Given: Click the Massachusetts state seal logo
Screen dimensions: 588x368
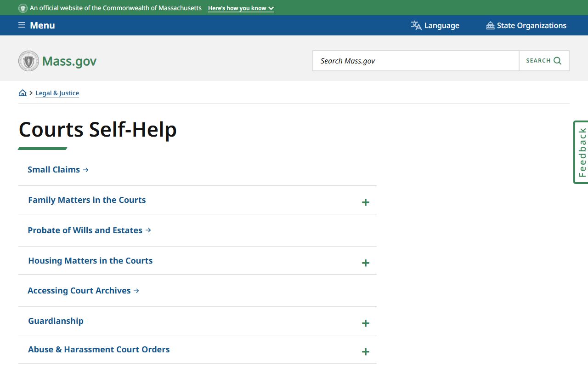Looking at the screenshot, I should (x=28, y=61).
